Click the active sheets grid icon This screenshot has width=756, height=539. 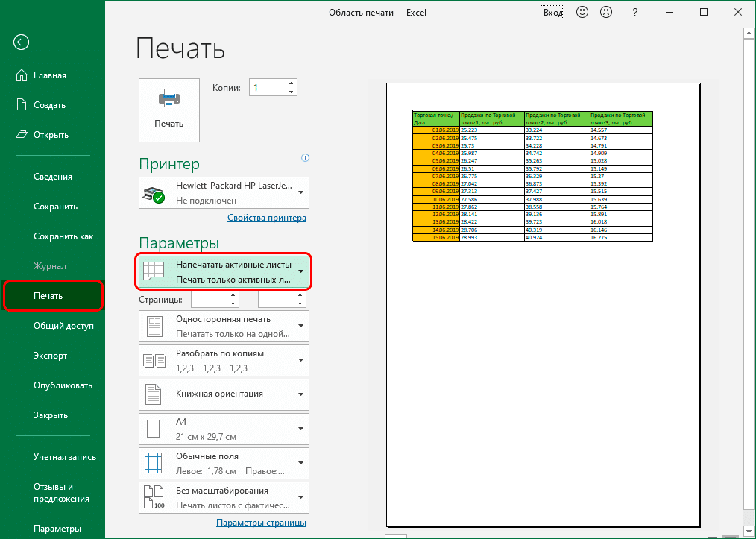pos(154,271)
